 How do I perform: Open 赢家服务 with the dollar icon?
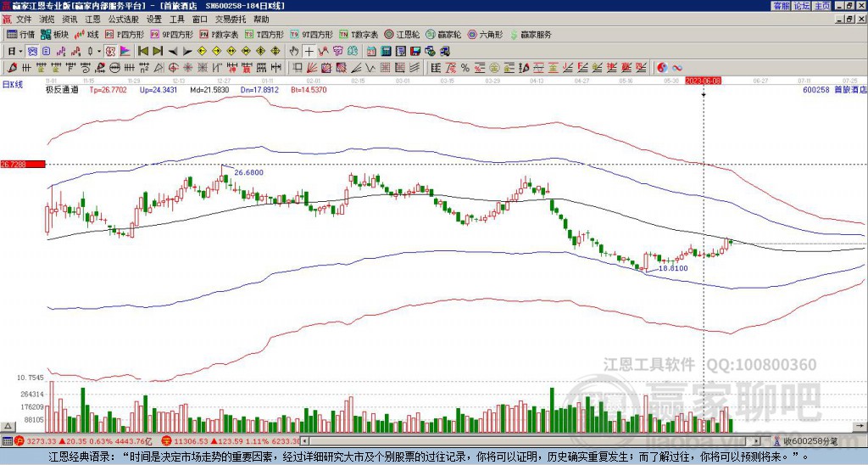[531, 34]
